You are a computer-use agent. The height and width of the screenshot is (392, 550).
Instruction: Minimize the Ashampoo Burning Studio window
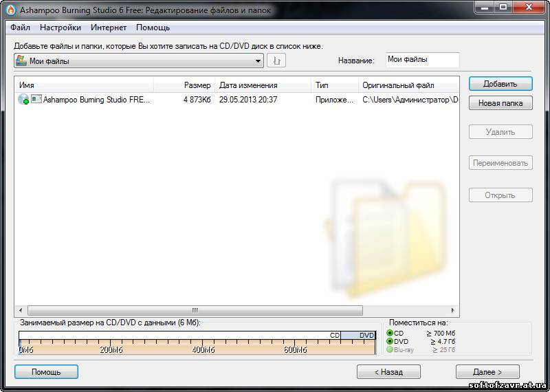485,7
